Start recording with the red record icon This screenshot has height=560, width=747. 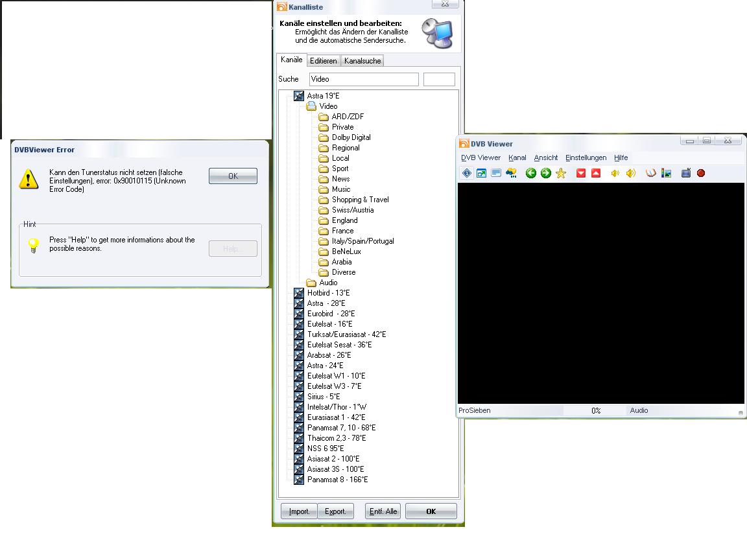tap(701, 173)
